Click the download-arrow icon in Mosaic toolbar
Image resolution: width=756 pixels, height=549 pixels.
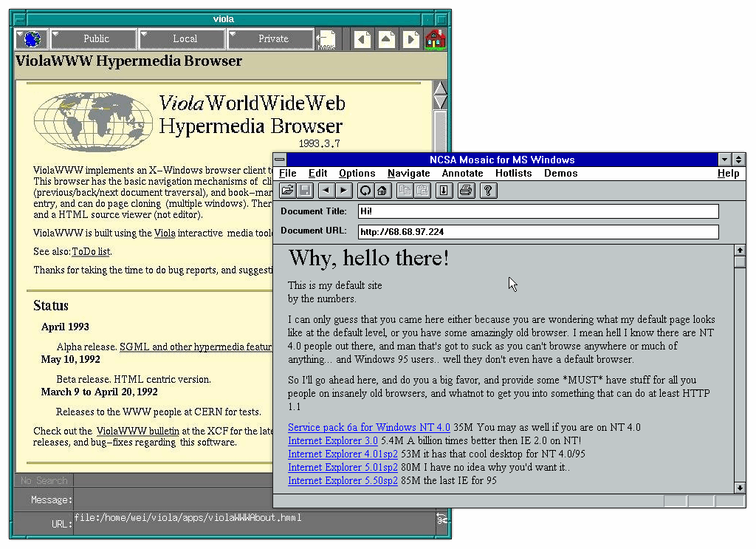click(x=444, y=191)
